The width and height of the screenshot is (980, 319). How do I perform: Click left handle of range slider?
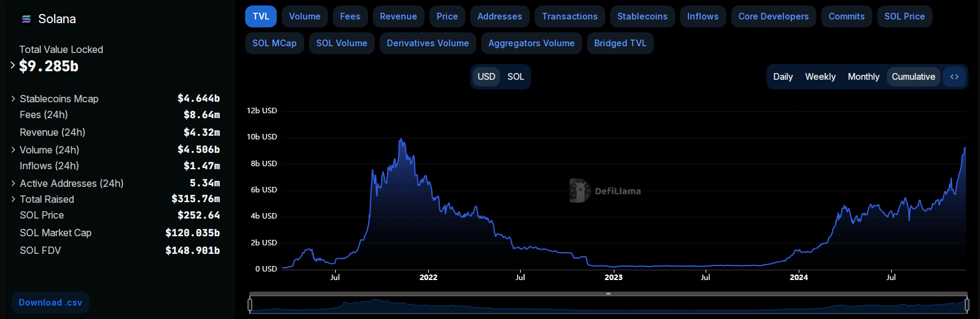250,304
